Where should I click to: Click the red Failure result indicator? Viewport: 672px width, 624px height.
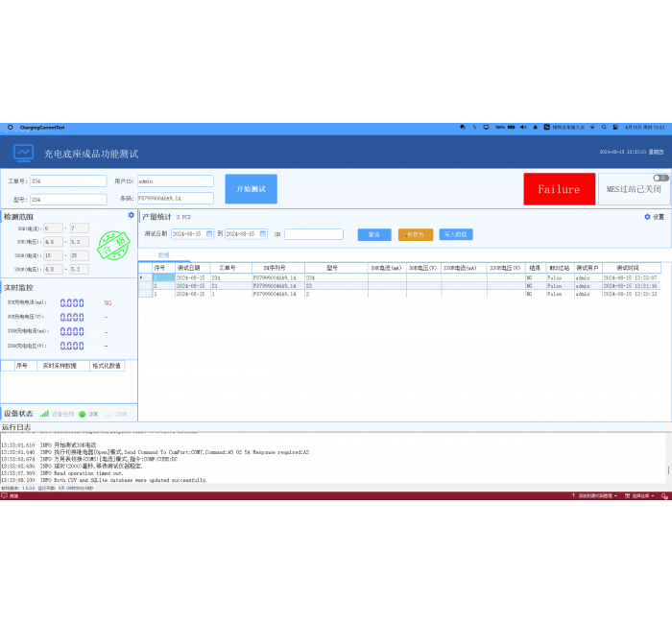click(558, 189)
